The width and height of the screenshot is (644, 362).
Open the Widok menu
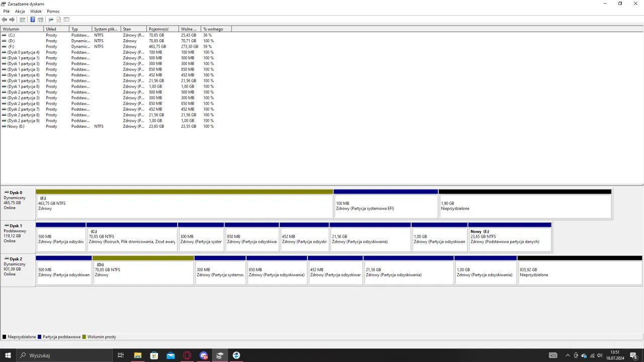[36, 11]
